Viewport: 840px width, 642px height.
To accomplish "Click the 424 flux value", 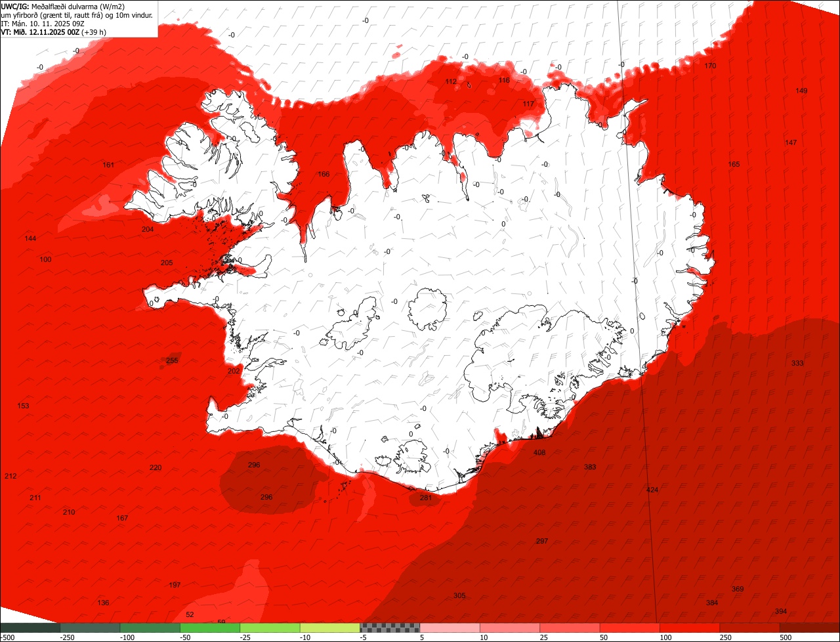I will [652, 490].
